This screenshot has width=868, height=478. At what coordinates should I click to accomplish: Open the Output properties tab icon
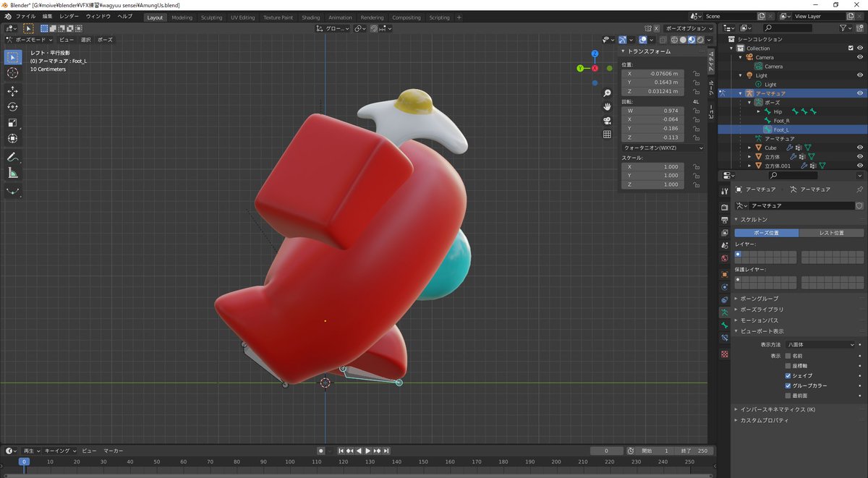pos(724,220)
